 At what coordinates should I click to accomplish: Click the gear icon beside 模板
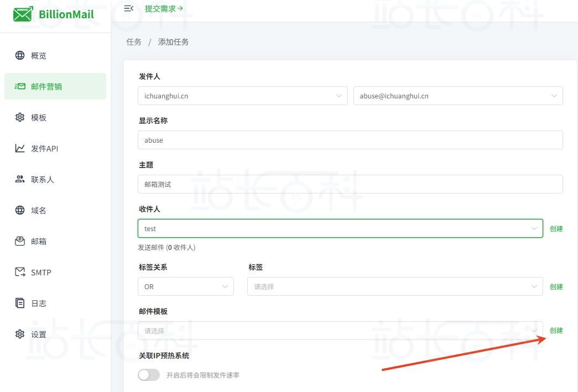20,117
